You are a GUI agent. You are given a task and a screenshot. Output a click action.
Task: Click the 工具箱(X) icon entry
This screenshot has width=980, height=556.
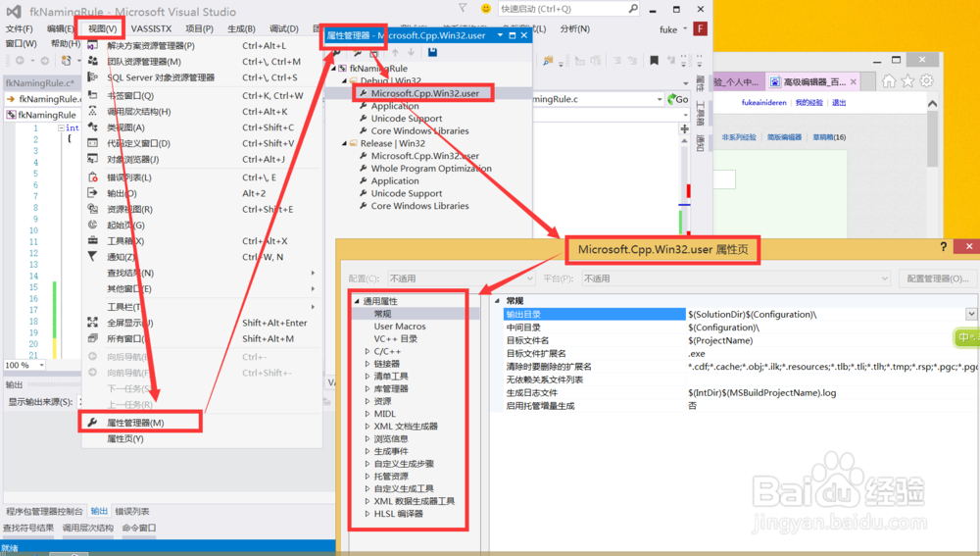click(92, 241)
